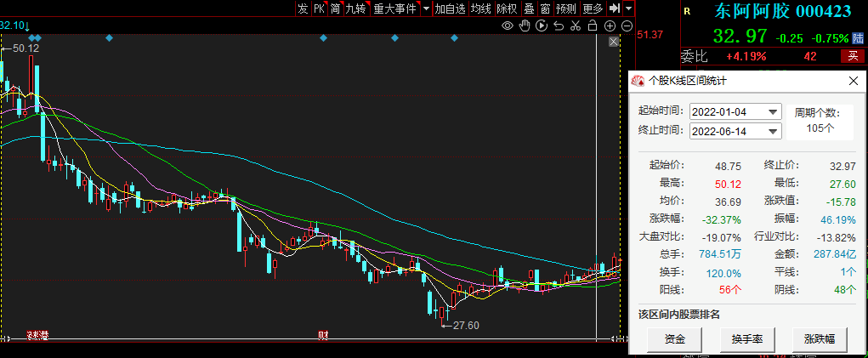Click the 涨跌幅 ranking button

[x=820, y=339]
